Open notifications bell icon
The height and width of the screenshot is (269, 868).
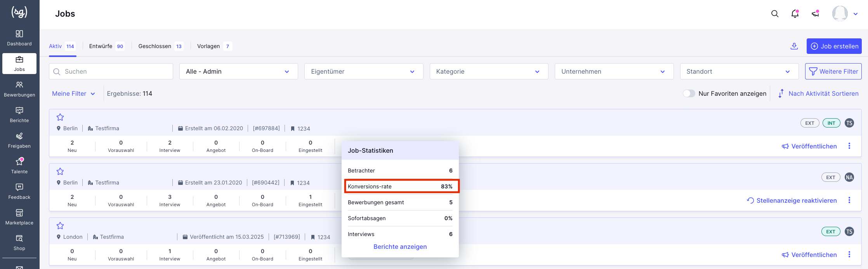click(795, 14)
